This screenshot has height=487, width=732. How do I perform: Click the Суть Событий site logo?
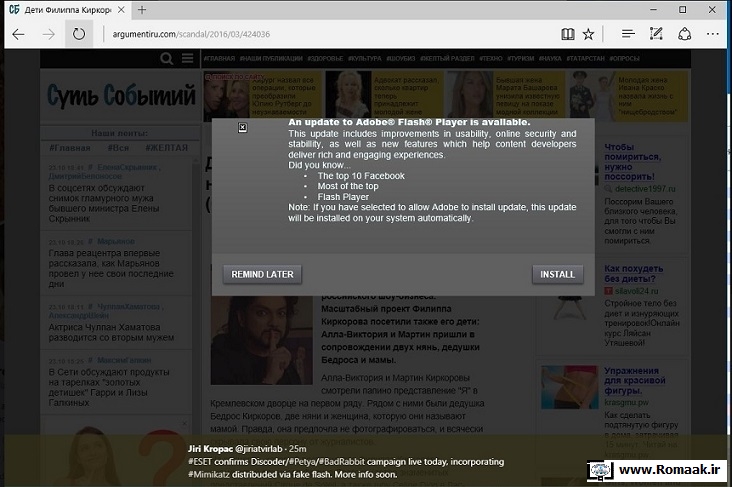[x=121, y=96]
